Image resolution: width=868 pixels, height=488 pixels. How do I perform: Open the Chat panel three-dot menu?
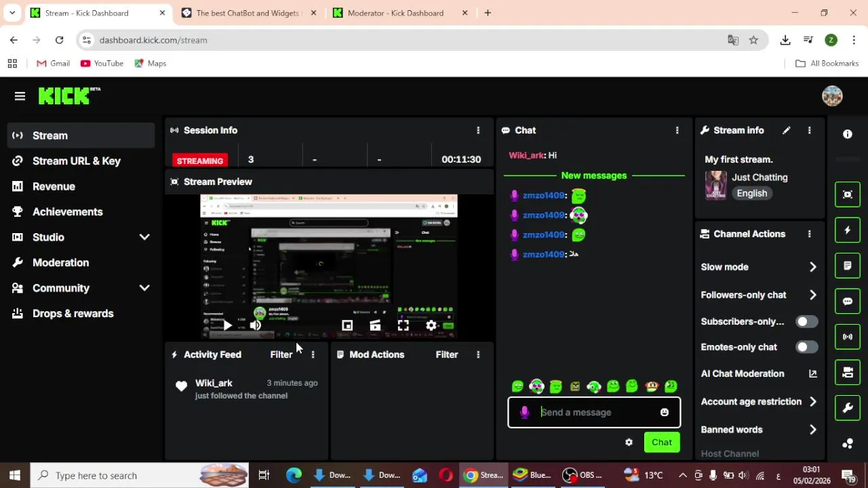click(x=677, y=130)
